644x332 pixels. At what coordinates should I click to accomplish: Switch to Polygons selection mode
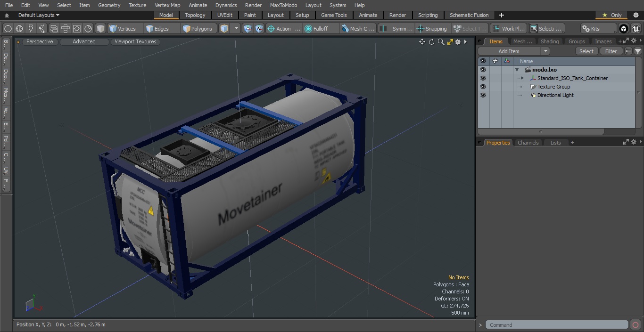pos(199,29)
